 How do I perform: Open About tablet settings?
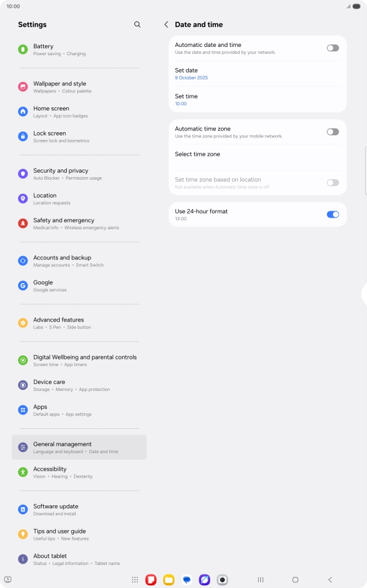point(79,559)
